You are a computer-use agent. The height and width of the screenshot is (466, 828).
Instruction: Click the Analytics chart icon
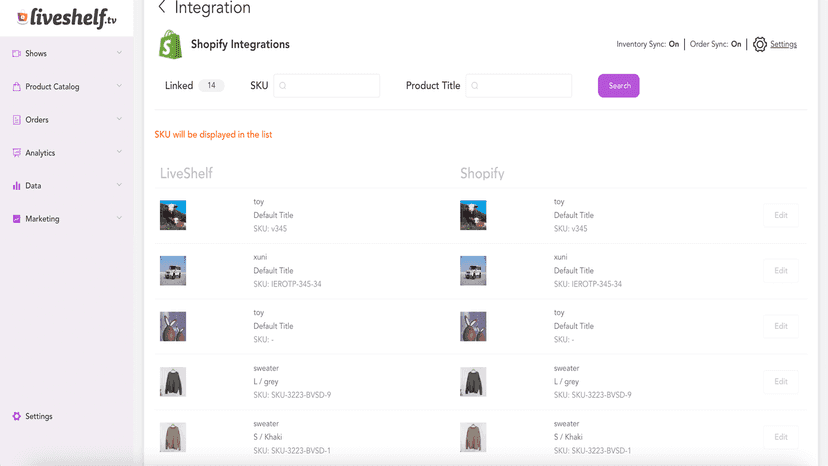click(16, 153)
